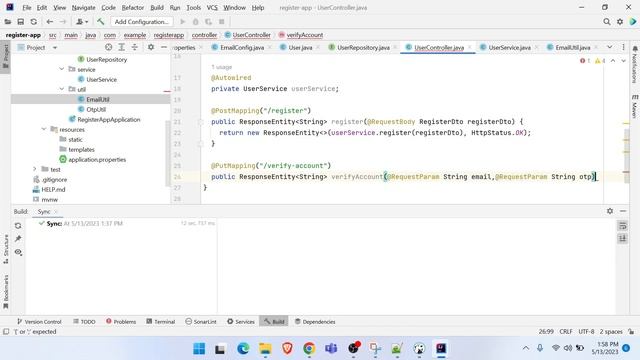Open Project panel options gear
Screen dimensions: 640x360
pos(151,47)
